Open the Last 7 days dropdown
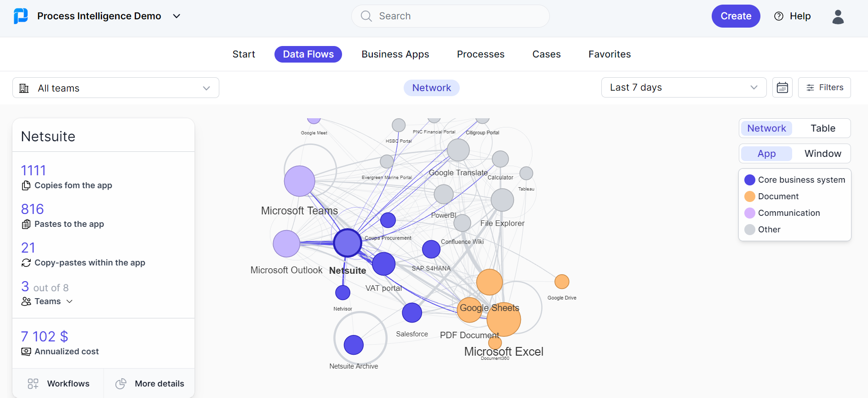 (684, 87)
